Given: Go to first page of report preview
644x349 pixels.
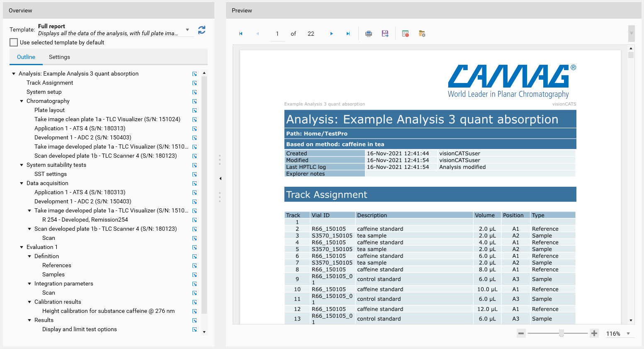Looking at the screenshot, I should pyautogui.click(x=241, y=34).
